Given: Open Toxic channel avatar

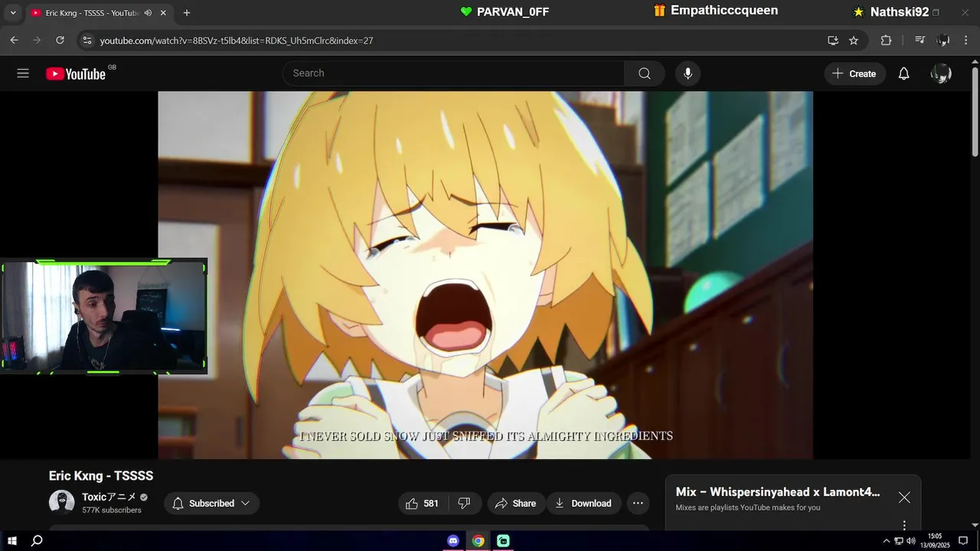Looking at the screenshot, I should (x=62, y=503).
